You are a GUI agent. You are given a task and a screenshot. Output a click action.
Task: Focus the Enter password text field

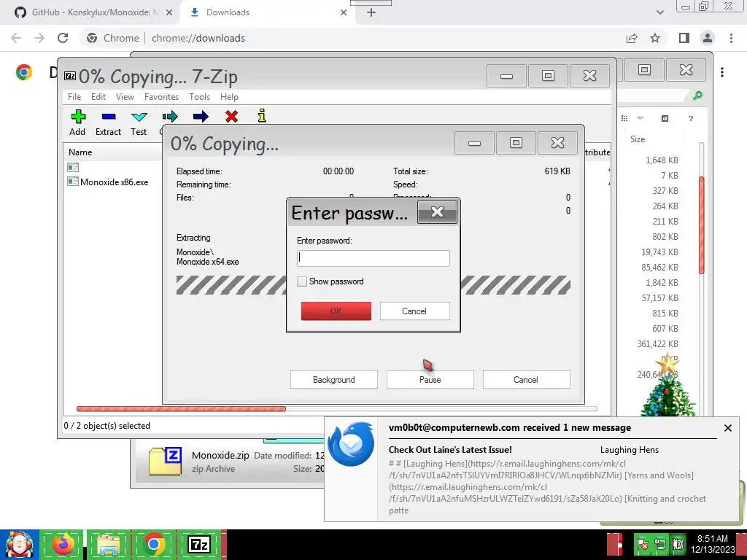click(373, 258)
